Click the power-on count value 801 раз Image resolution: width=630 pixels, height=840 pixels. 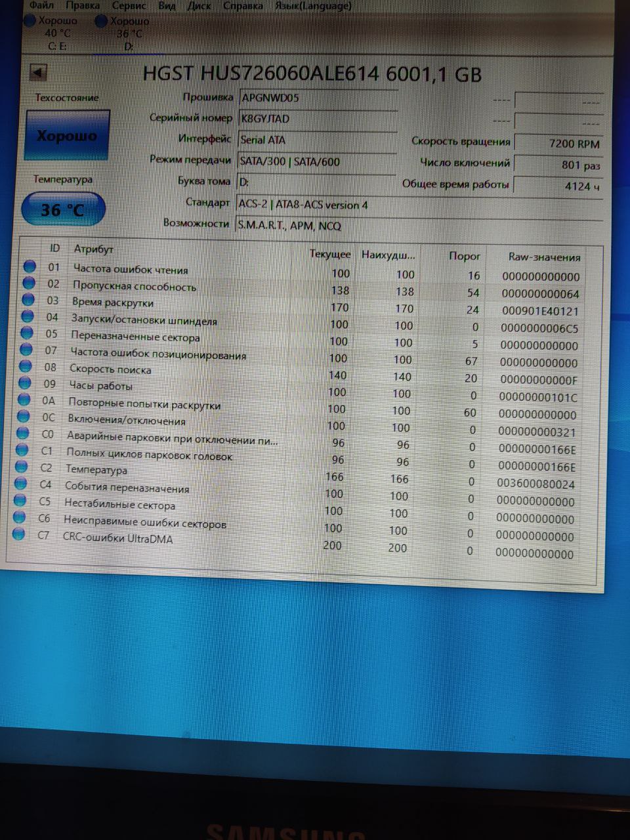point(558,165)
